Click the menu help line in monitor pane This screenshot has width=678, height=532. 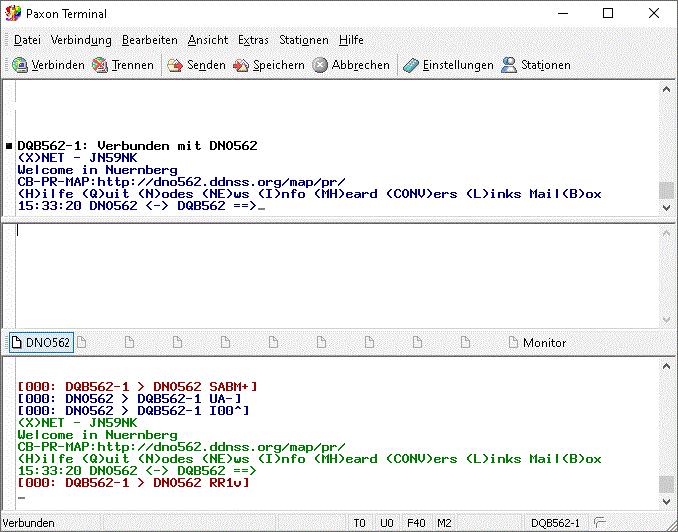click(310, 459)
